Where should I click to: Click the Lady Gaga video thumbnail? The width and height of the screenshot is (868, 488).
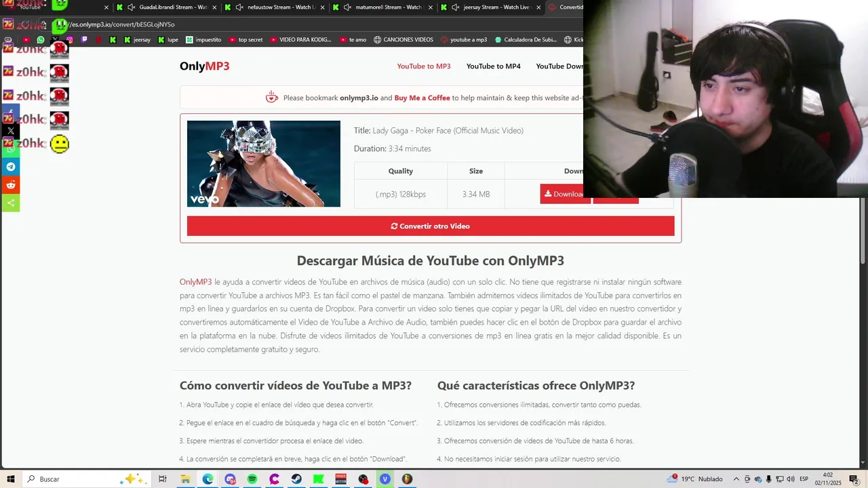(264, 163)
